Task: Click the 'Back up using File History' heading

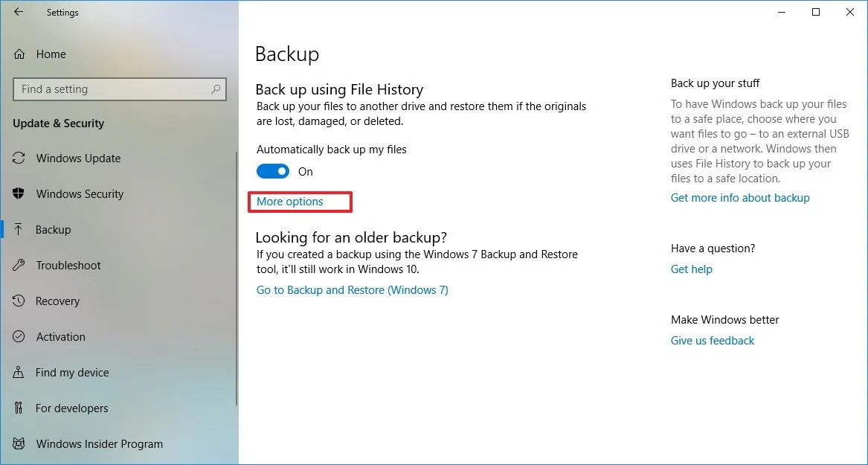Action: (339, 90)
